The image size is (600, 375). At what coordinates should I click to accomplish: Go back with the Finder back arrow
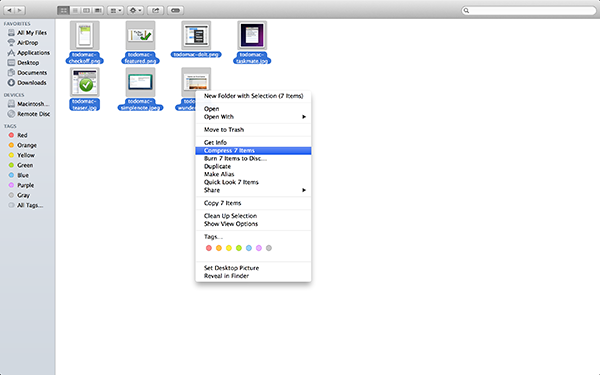coord(9,10)
